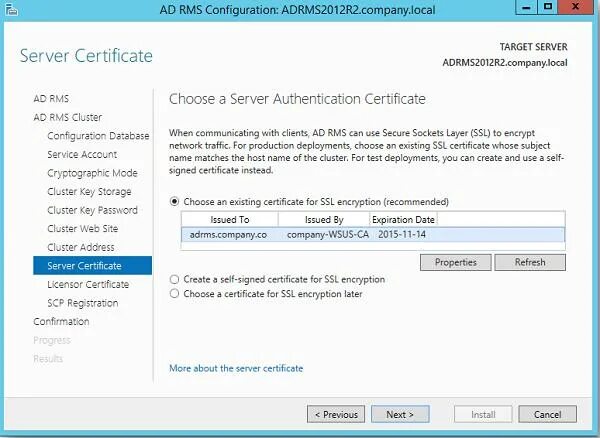The height and width of the screenshot is (438, 600).
Task: Go to the Cluster Key Storage step
Action: pyautogui.click(x=89, y=191)
